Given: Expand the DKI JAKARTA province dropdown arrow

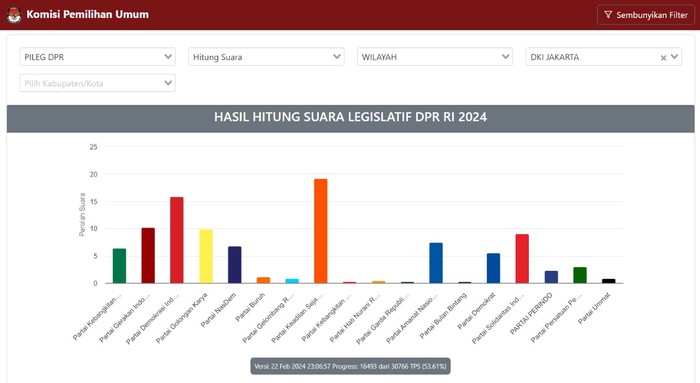Looking at the screenshot, I should pos(675,57).
